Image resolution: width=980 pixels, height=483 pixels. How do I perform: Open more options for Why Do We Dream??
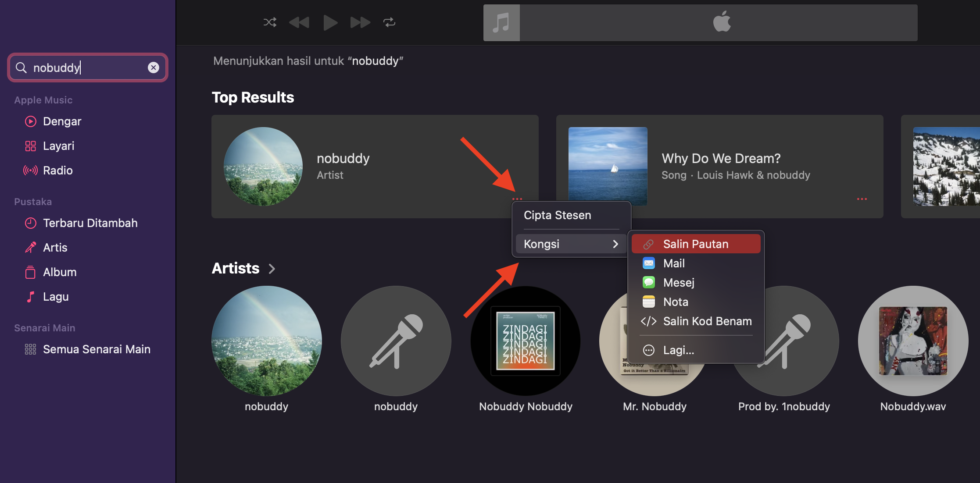pos(862,199)
